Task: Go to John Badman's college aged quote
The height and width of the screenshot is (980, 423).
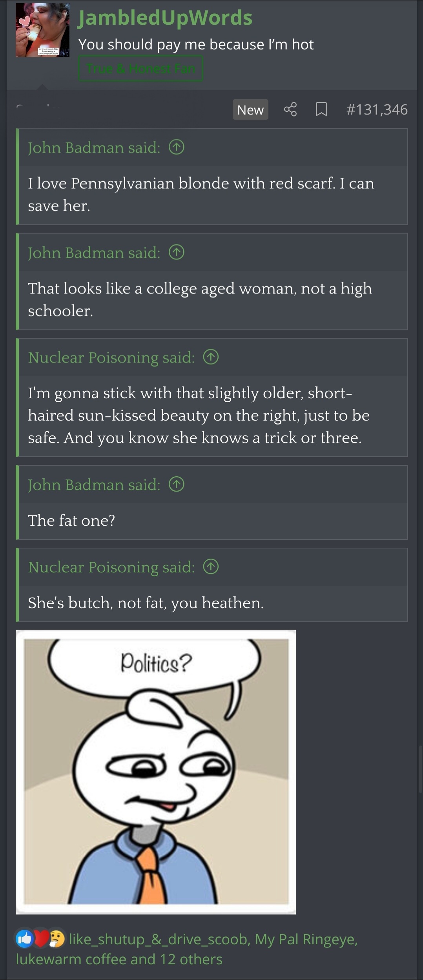Action: [x=177, y=253]
